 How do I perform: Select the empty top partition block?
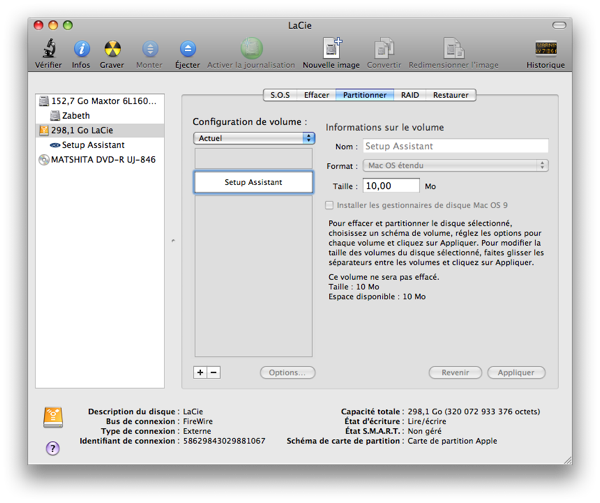tap(253, 158)
